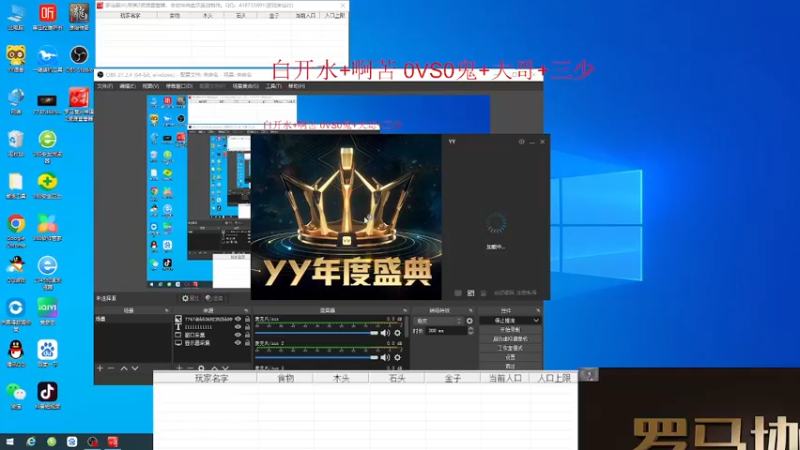
Task: Add a new scene with the OBS plus button
Action: [100, 368]
